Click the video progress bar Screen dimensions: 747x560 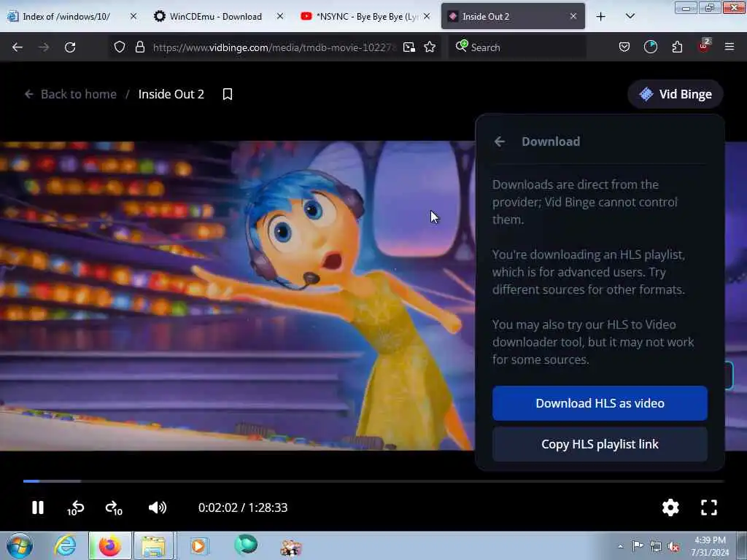(373, 481)
